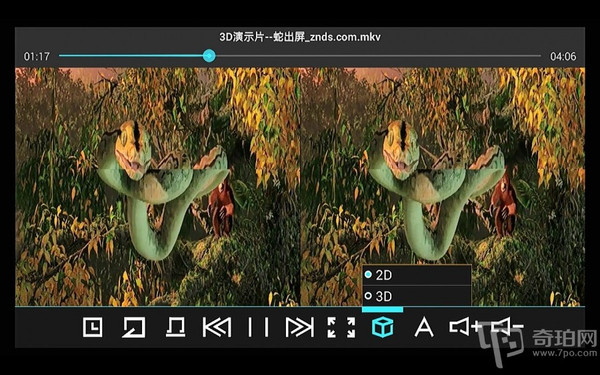This screenshot has height=375, width=600.
Task: Increase volume with speaker plus icon
Action: click(x=465, y=327)
